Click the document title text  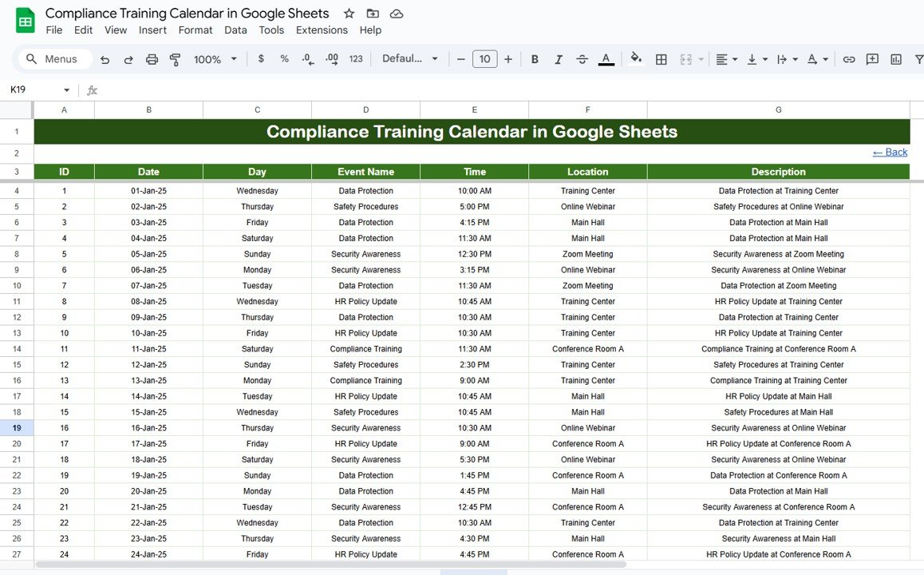click(x=187, y=14)
